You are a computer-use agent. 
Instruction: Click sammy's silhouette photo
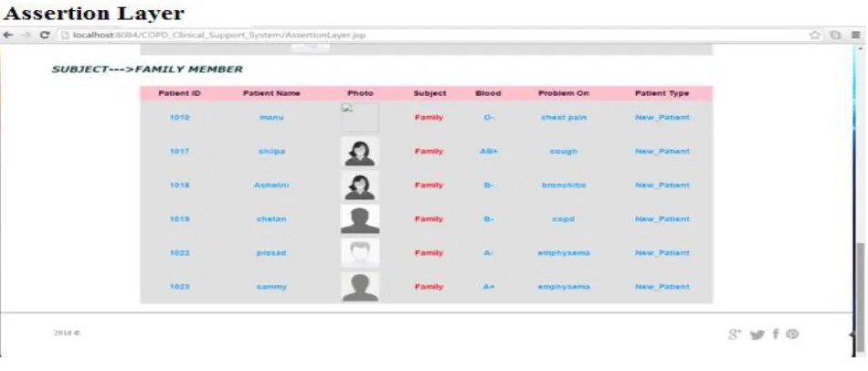coord(360,287)
